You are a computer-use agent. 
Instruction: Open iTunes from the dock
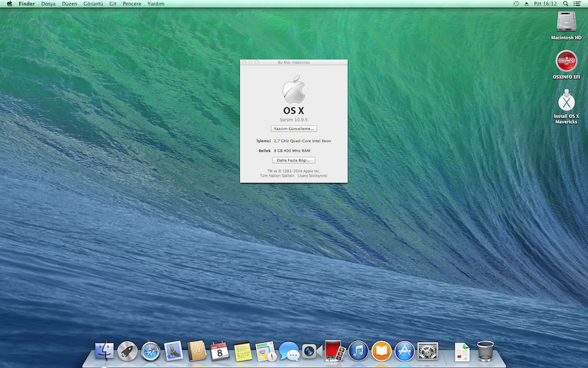[x=358, y=351]
